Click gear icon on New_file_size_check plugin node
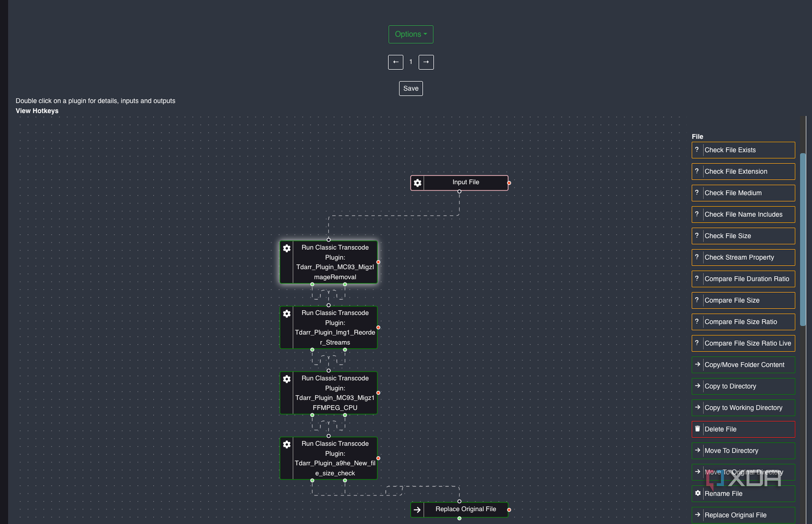Screen dimensions: 812x524 point(287,445)
